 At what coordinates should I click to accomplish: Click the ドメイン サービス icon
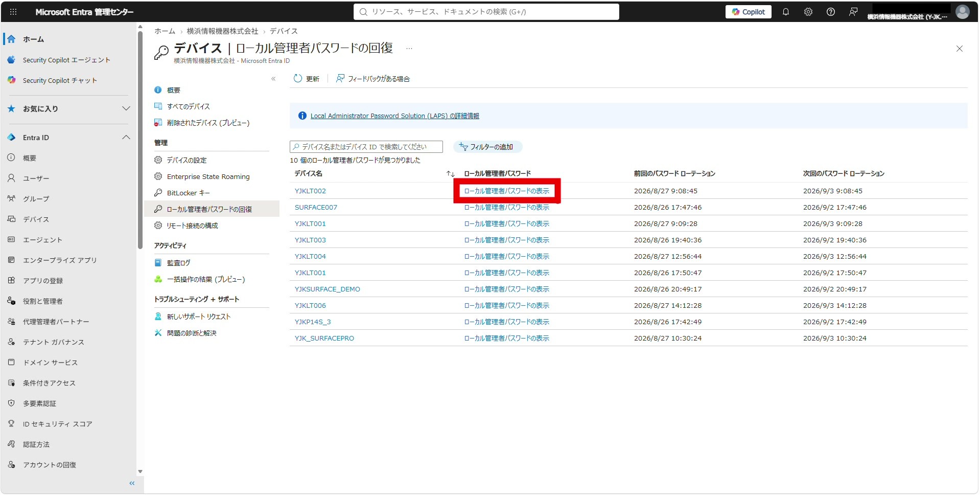point(11,362)
